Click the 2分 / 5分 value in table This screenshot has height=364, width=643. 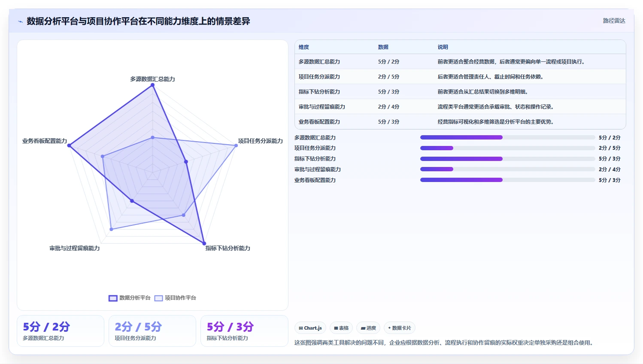[389, 77]
